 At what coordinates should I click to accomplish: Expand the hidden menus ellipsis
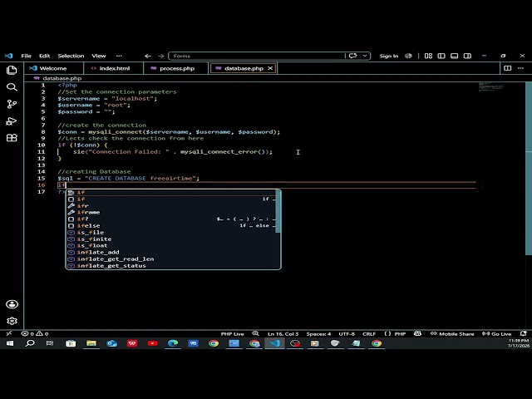click(x=119, y=56)
